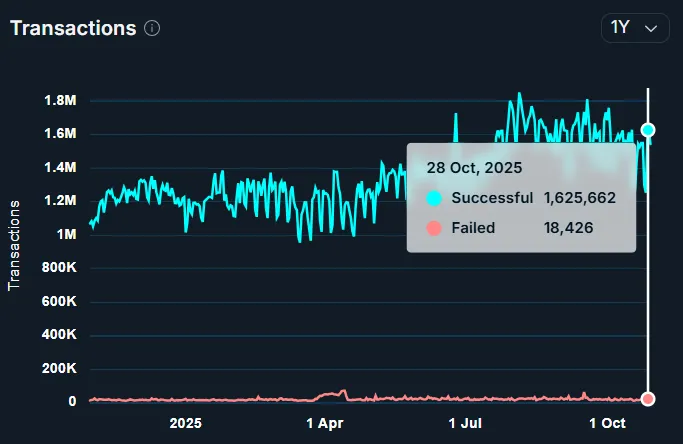Screen dimensions: 683x444
Task: Select the Failed label in the tooltip
Action: (x=473, y=228)
